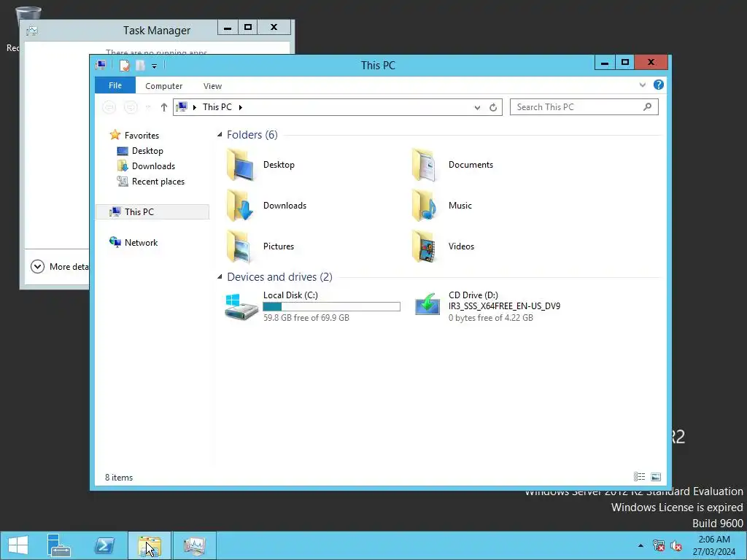Launch PowerShell from taskbar
The height and width of the screenshot is (560, 747).
click(104, 545)
